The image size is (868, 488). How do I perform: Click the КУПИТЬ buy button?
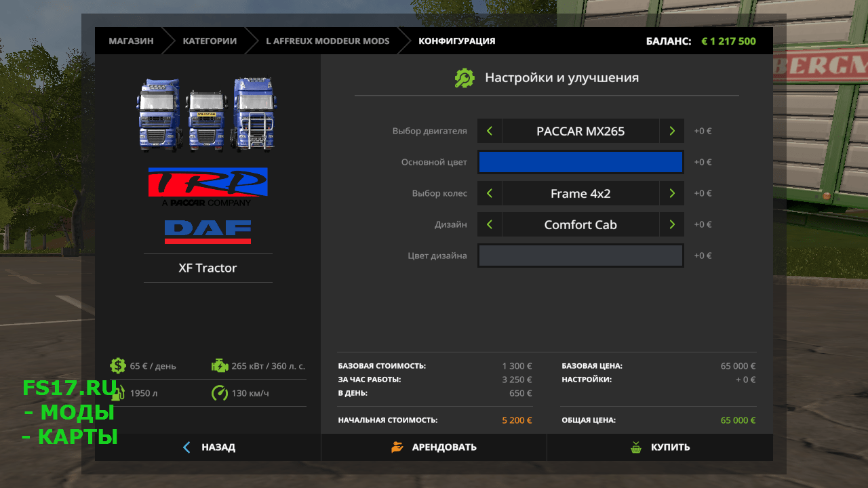(x=660, y=447)
